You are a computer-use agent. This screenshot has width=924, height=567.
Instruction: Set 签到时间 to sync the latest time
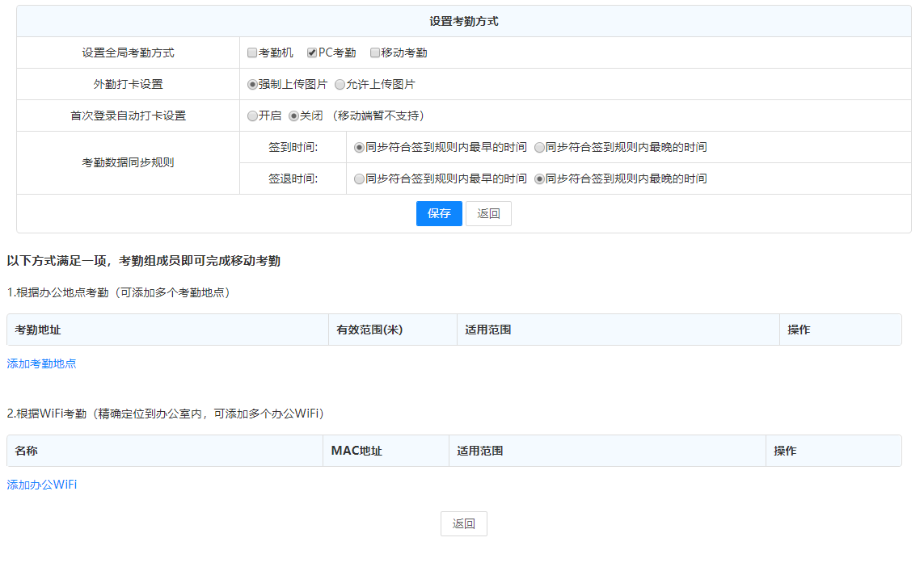pos(539,148)
